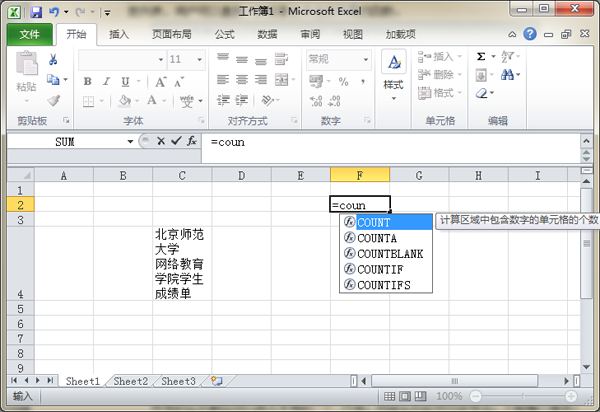
Task: Click the Merge and Center icon
Action: (282, 80)
